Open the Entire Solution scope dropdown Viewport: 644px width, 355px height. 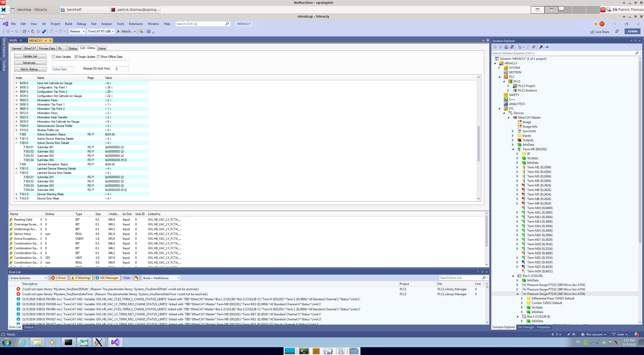pyautogui.click(x=29, y=278)
